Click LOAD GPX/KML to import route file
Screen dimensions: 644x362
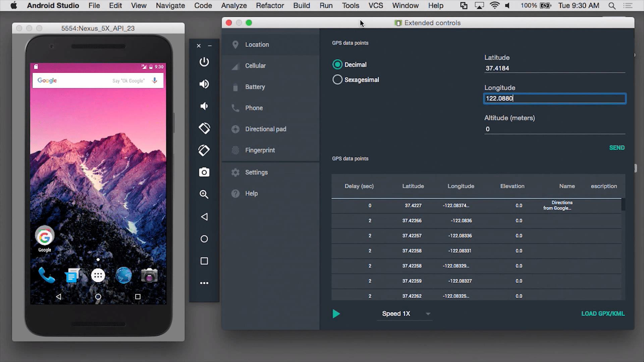click(x=603, y=313)
